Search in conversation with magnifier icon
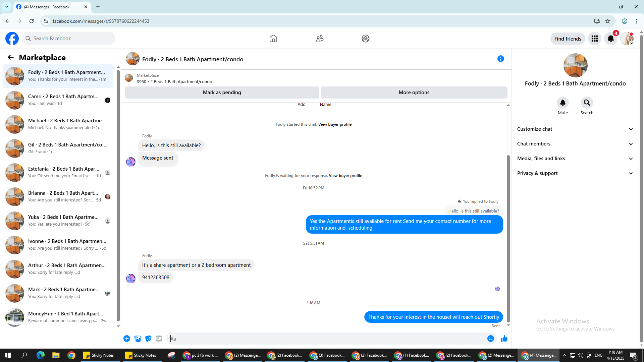 [x=587, y=103]
